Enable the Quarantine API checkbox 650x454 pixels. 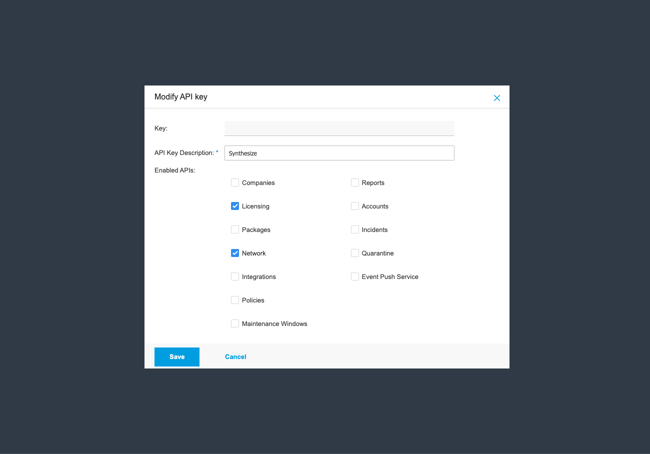pos(355,253)
